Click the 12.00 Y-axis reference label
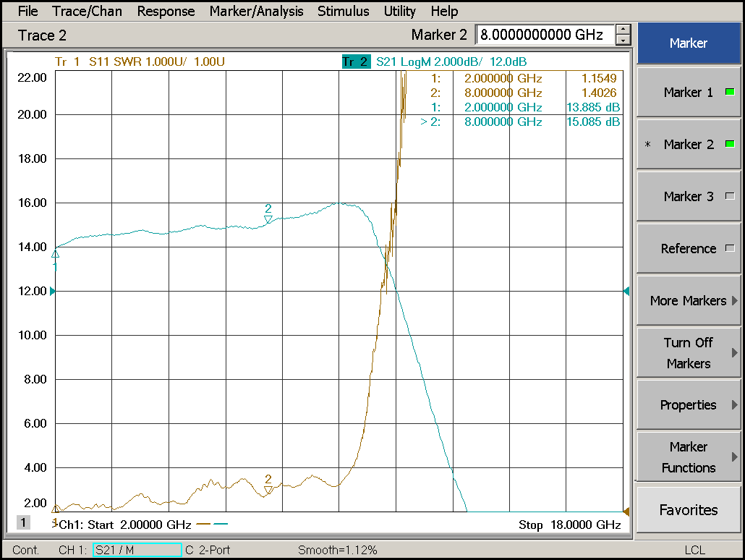The height and width of the screenshot is (560, 745). [x=33, y=291]
